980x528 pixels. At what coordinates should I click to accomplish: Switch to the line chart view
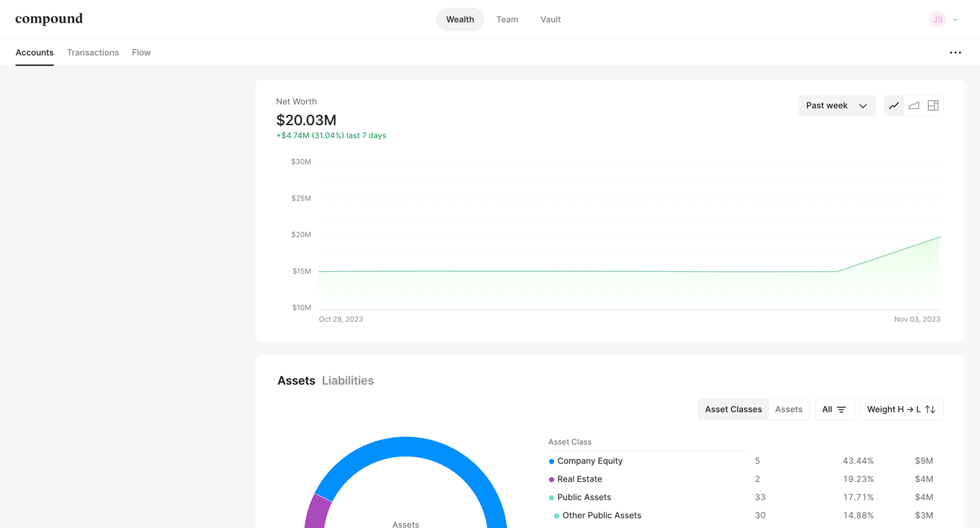click(894, 106)
